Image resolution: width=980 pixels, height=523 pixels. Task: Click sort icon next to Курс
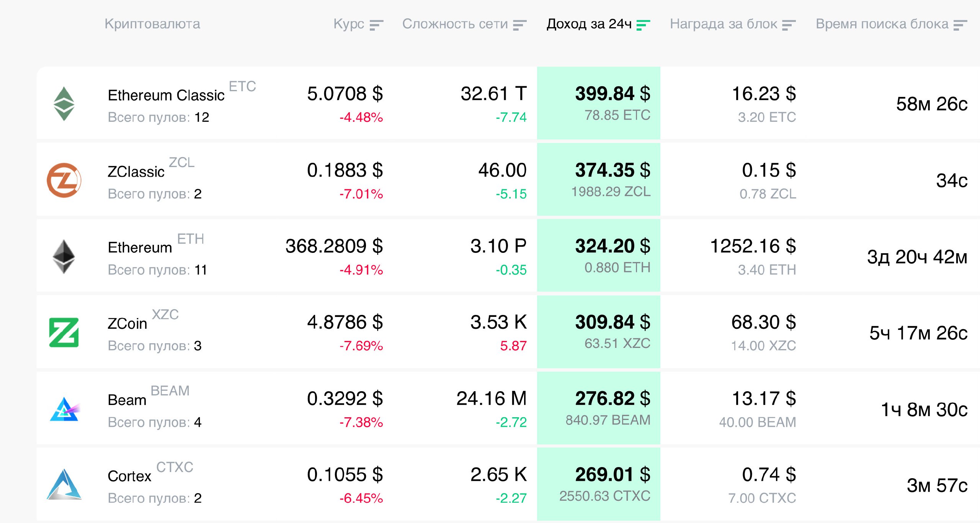[376, 25]
